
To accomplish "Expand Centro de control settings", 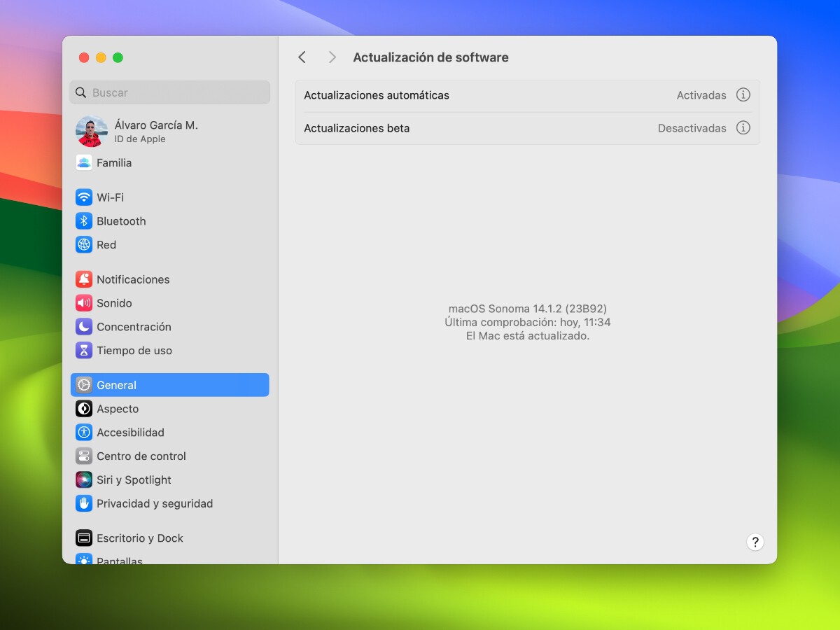I will tap(83, 456).
